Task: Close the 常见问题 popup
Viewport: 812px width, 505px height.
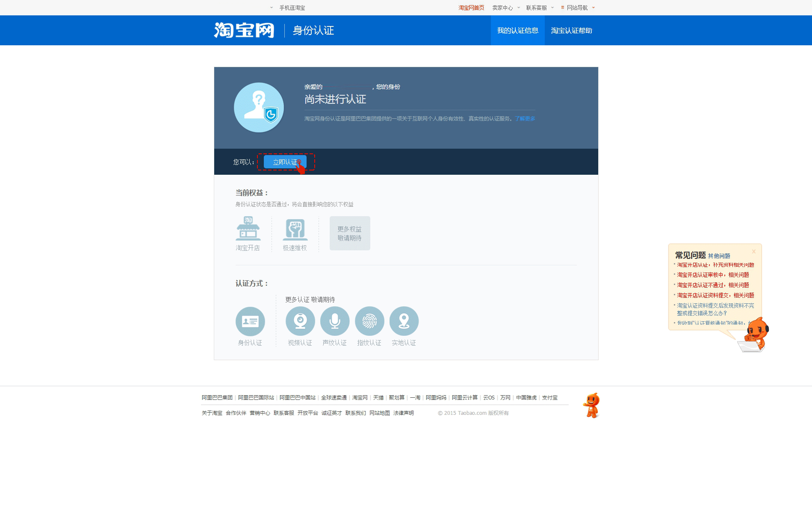Action: 754,251
